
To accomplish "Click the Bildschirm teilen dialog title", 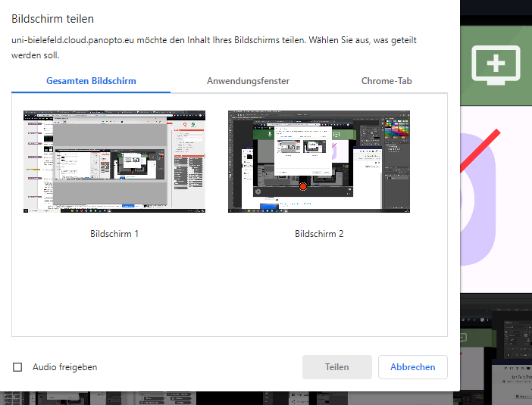I will [52, 19].
